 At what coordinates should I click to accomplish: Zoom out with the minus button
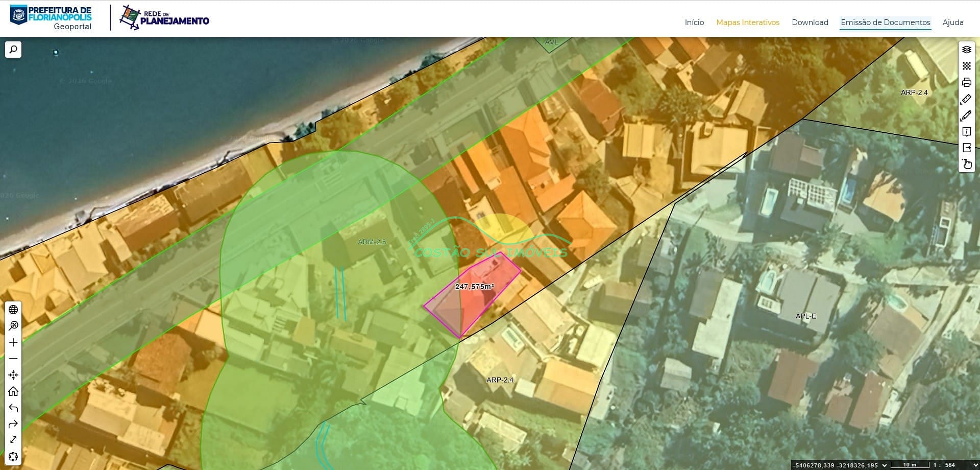click(x=13, y=359)
